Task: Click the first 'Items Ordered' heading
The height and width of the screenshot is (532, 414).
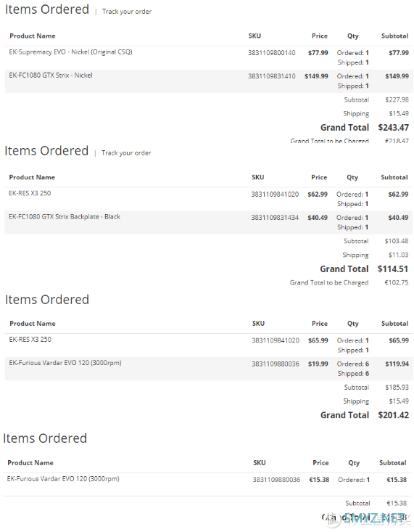Action: 47,9
